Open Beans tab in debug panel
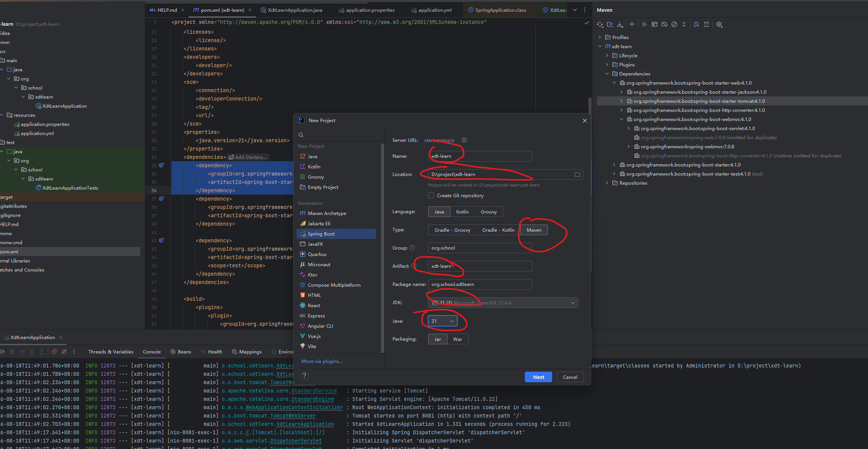This screenshot has height=449, width=868. [181, 352]
